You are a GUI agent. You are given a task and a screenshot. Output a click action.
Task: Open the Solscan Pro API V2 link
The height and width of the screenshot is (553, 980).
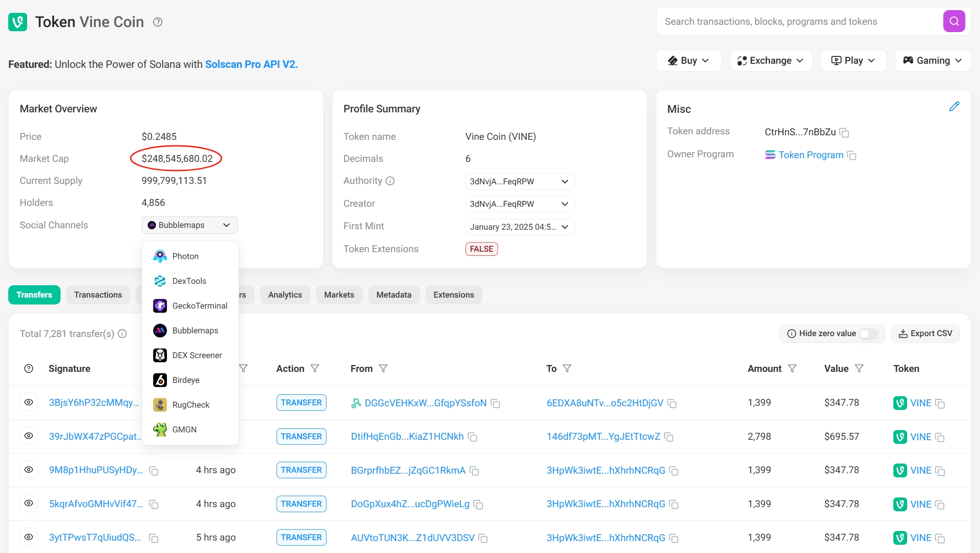coord(251,64)
